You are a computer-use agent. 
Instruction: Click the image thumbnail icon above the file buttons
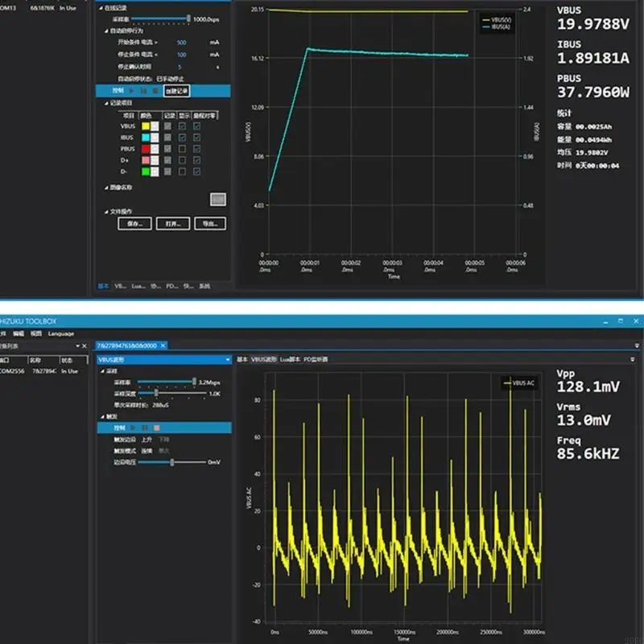click(x=217, y=199)
